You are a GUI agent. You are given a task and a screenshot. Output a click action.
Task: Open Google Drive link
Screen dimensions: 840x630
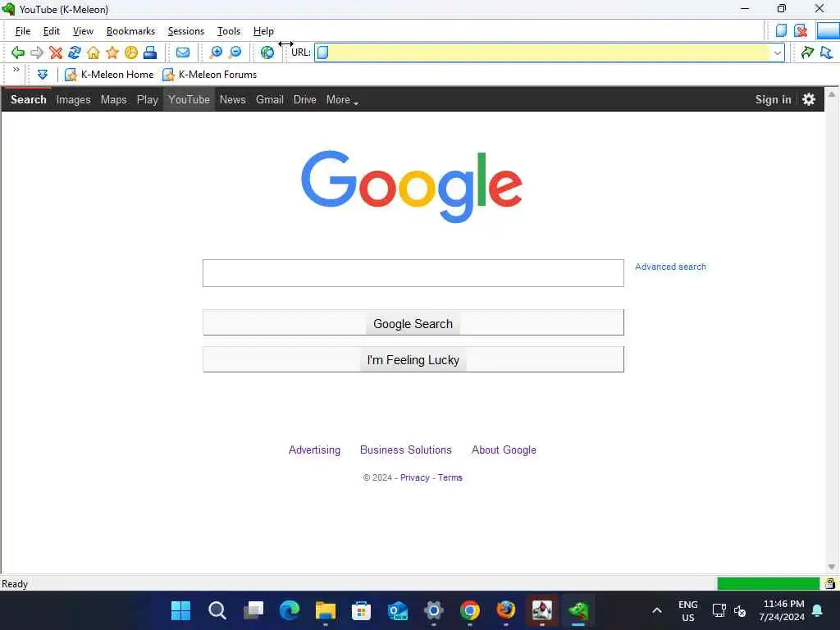(x=305, y=99)
